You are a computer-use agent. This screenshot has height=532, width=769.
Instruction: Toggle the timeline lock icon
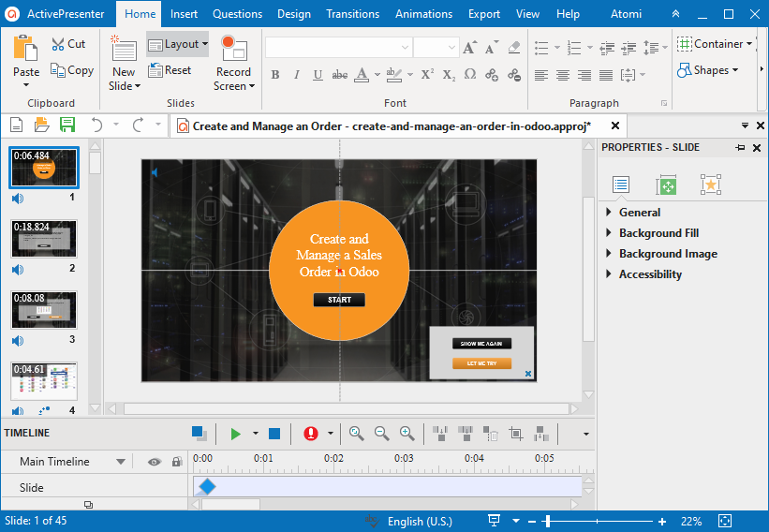pos(176,462)
